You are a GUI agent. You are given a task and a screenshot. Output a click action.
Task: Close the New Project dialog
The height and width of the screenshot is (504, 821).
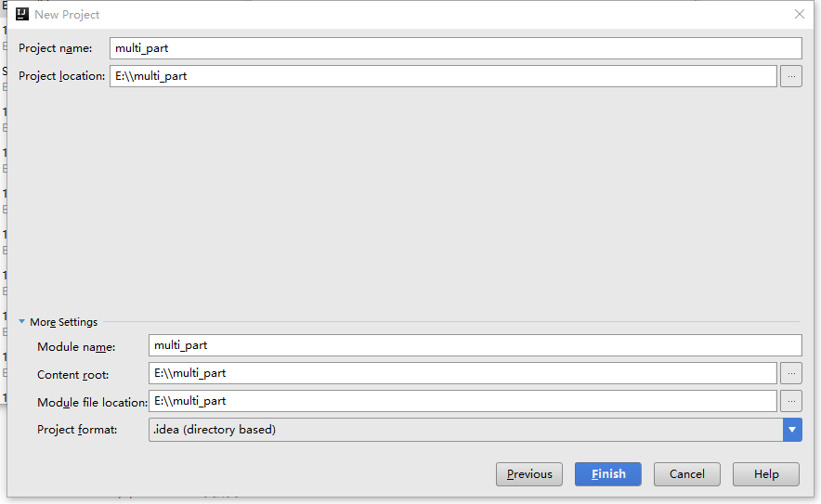[x=800, y=14]
